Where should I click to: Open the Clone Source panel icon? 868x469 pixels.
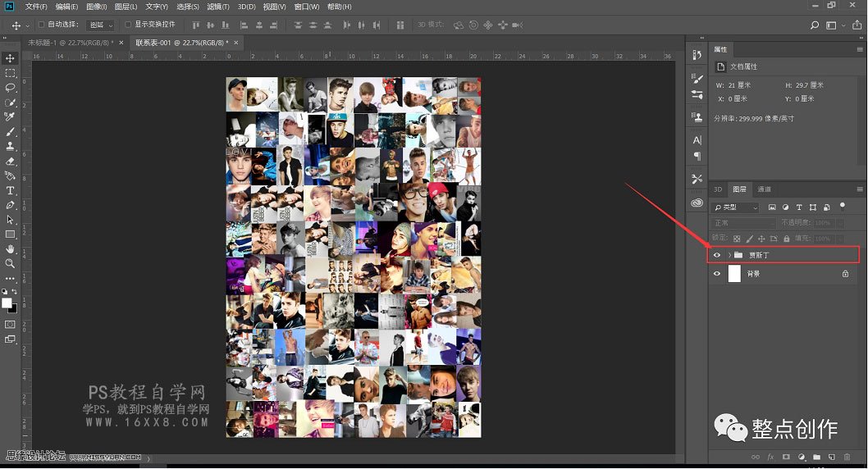(697, 116)
